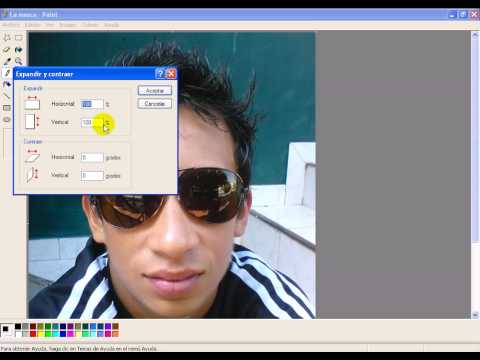Pick the bright red color swatch
The width and height of the screenshot is (480, 360).
pos(33,333)
